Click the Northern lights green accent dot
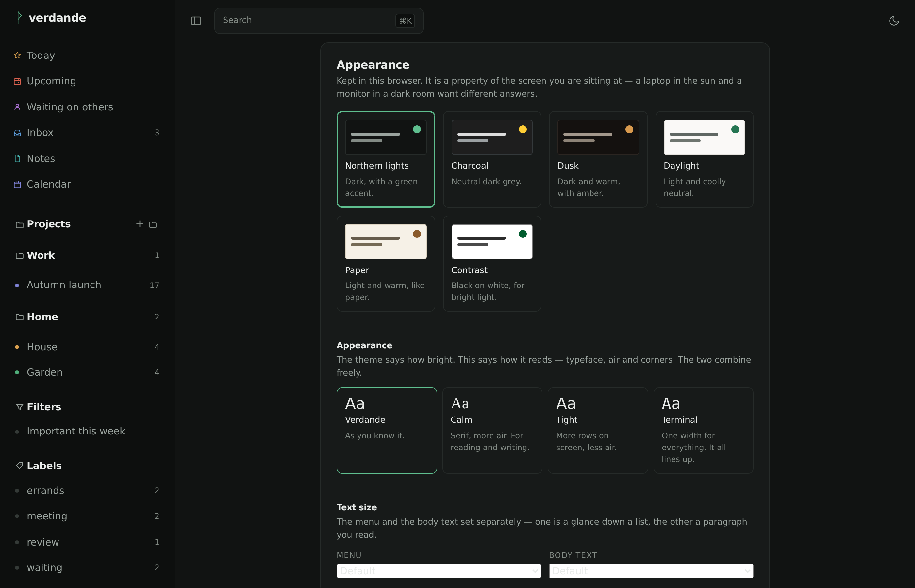This screenshot has height=588, width=915. (x=417, y=129)
